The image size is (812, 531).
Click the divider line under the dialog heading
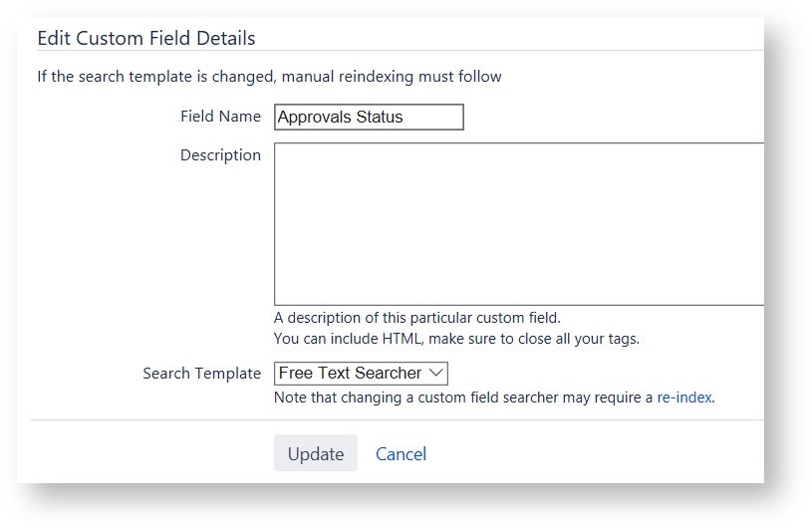(x=399, y=51)
